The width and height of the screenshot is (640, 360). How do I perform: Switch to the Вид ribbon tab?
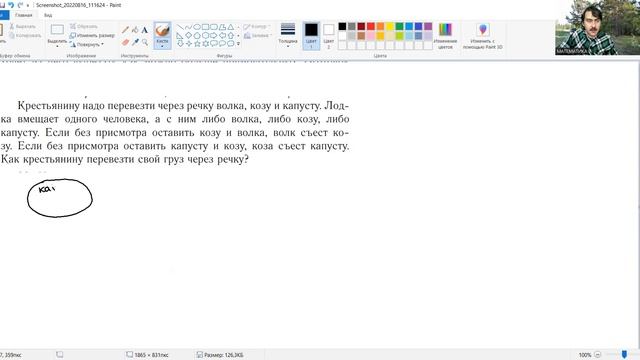48,15
